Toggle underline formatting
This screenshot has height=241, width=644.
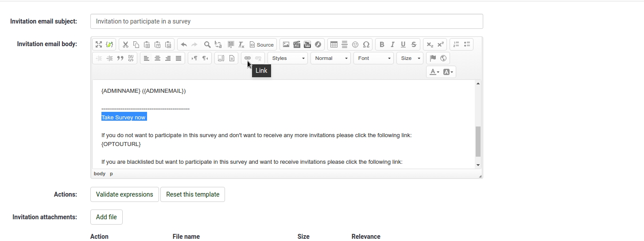tap(403, 44)
